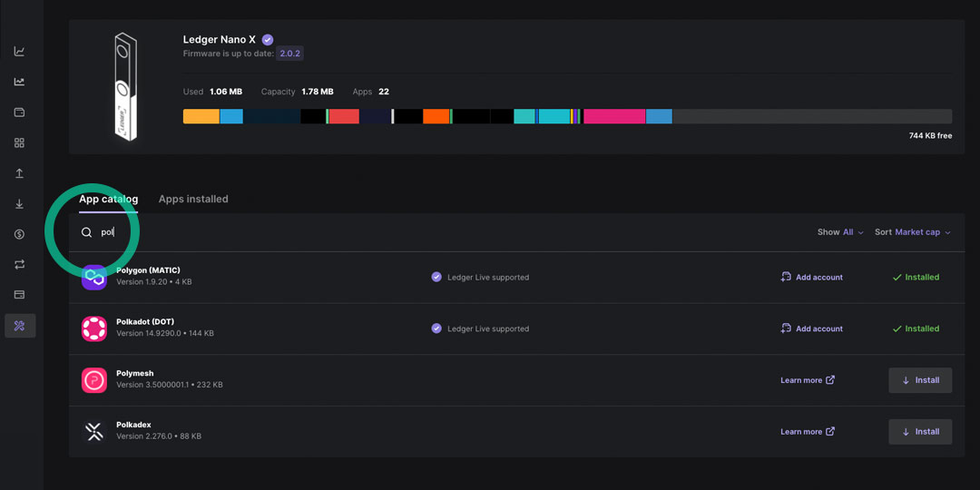
Task: Click the Polymesh app icon
Action: pyautogui.click(x=93, y=380)
